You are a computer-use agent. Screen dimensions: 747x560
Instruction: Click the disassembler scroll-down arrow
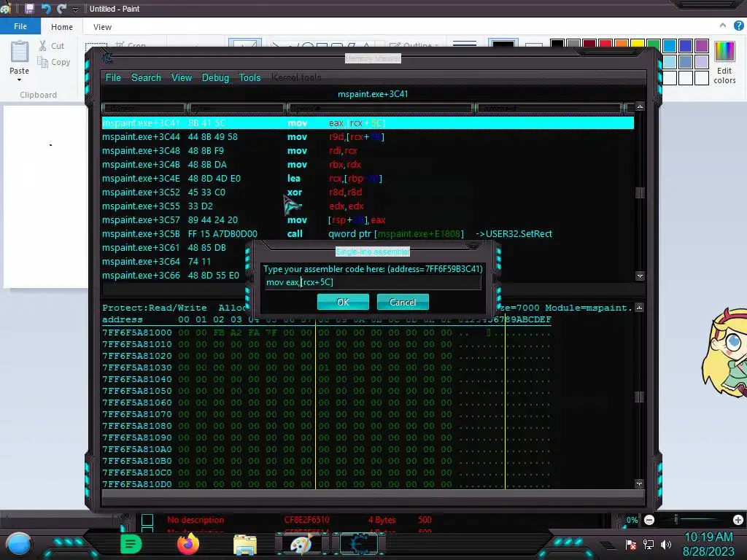click(640, 276)
